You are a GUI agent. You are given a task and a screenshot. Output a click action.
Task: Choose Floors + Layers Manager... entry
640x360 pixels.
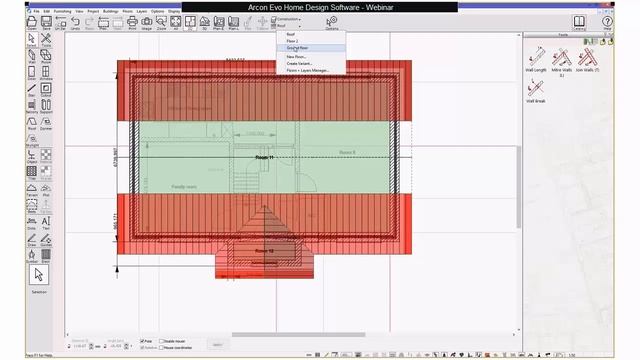(311, 71)
